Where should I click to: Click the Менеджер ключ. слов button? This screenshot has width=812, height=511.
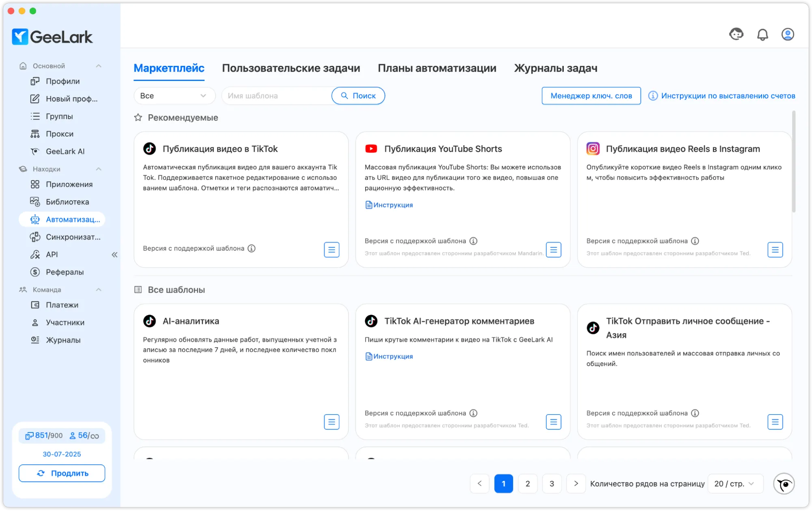[x=591, y=96]
